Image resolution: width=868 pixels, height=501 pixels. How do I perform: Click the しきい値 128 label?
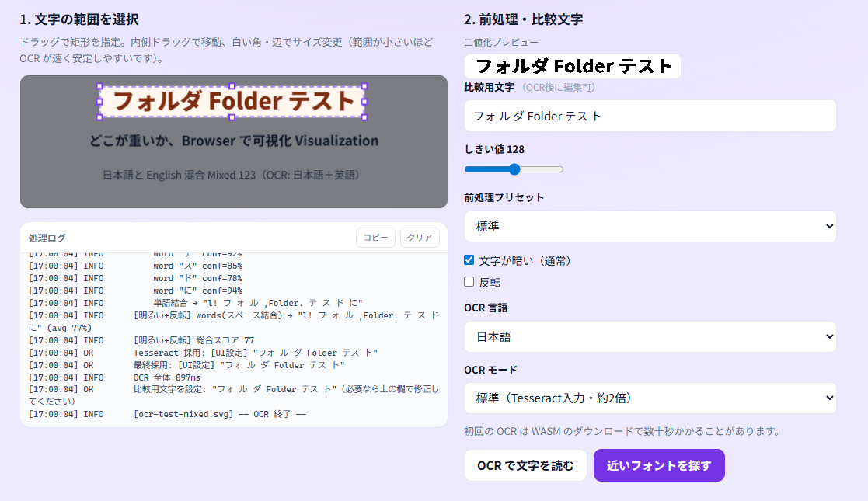pyautogui.click(x=494, y=149)
